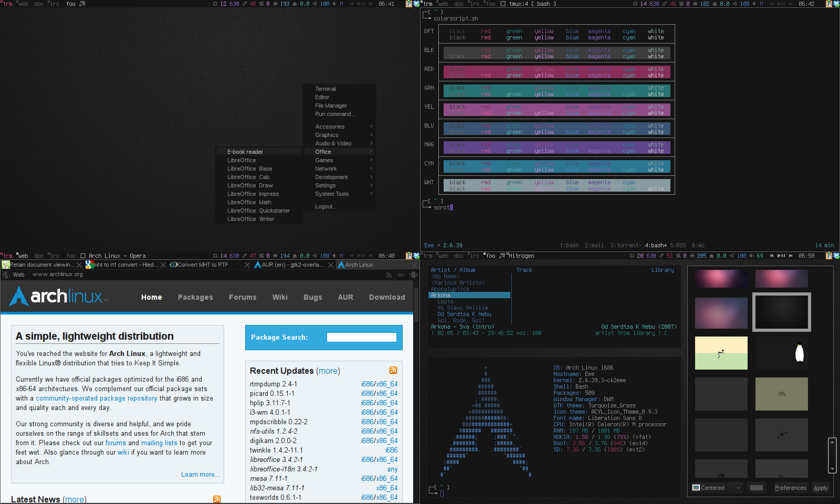Expand the Audio & Video submenu arrow

click(371, 143)
